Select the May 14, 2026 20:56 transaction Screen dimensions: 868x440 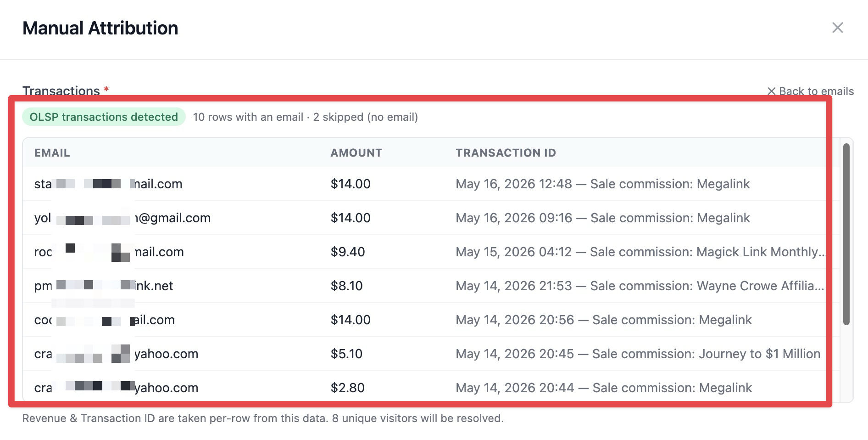(431, 320)
